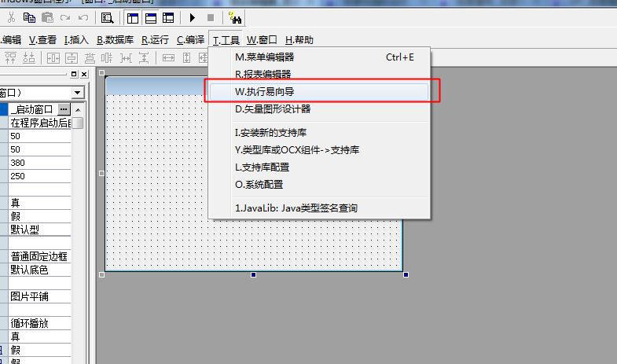
Task: Click the 250 height property value
Action: tap(40, 176)
